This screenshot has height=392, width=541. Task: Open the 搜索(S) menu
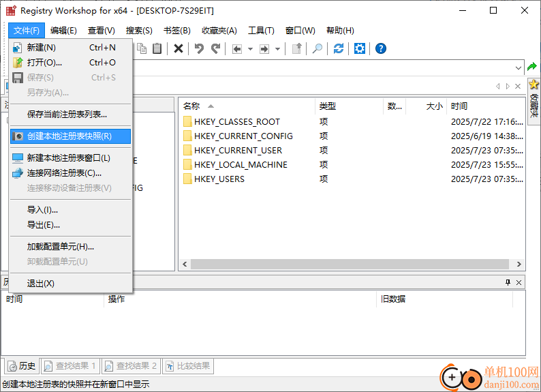coord(139,31)
